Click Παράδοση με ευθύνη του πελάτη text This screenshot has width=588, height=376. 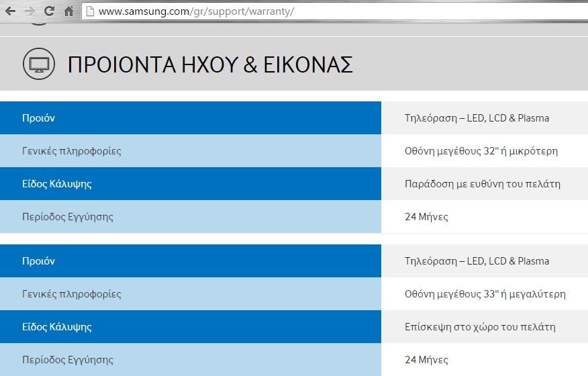click(x=482, y=184)
